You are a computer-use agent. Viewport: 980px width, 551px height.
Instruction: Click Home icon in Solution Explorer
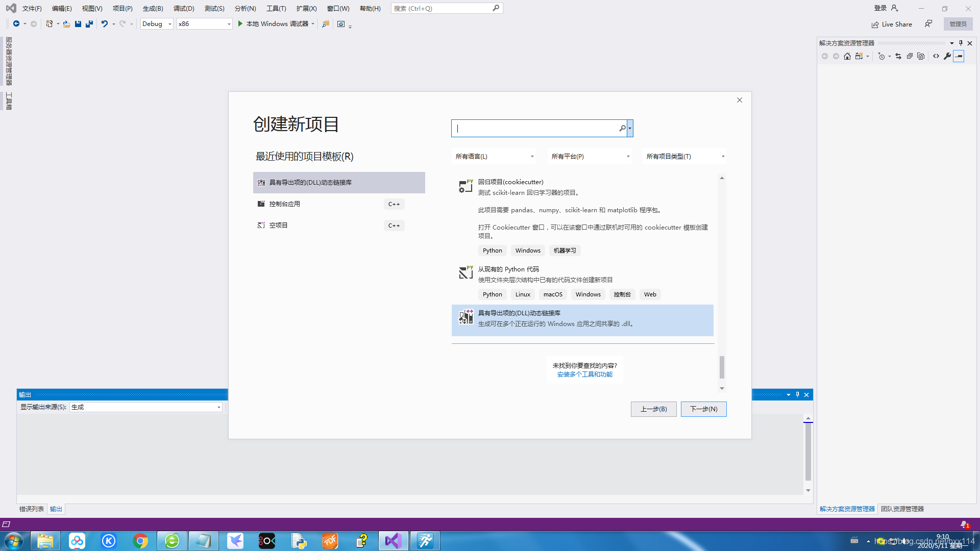(847, 56)
